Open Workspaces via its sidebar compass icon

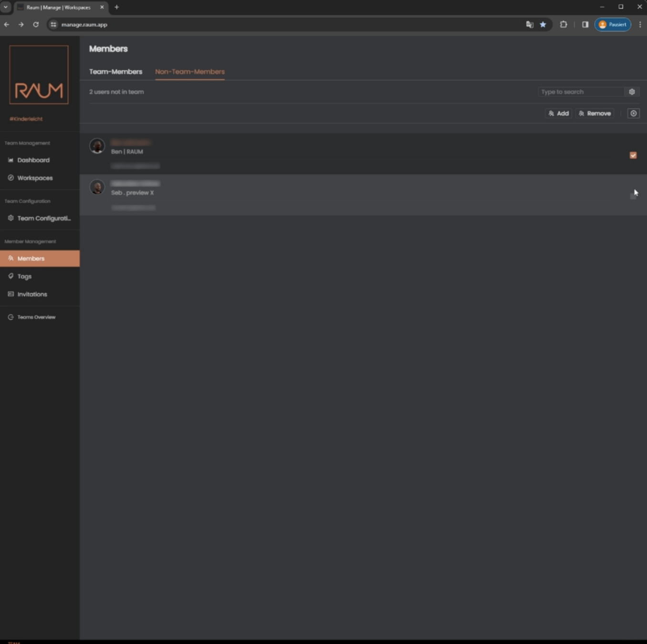coord(10,178)
